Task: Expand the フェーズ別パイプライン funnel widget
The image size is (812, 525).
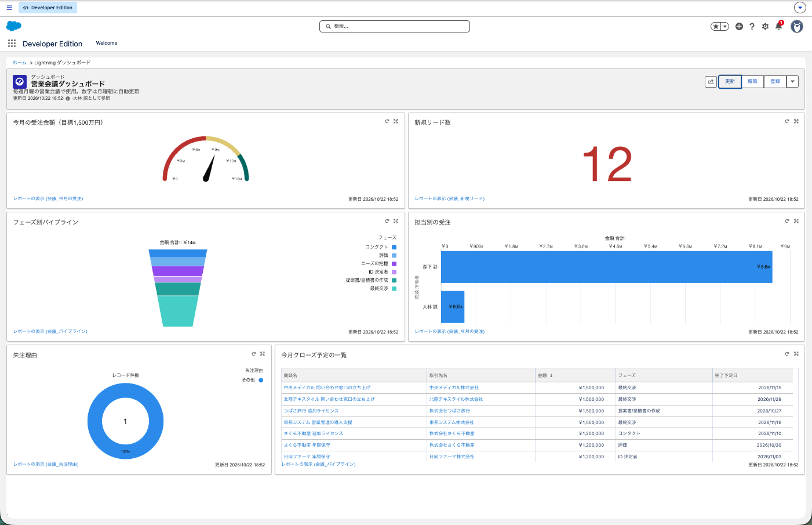Action: click(x=396, y=221)
